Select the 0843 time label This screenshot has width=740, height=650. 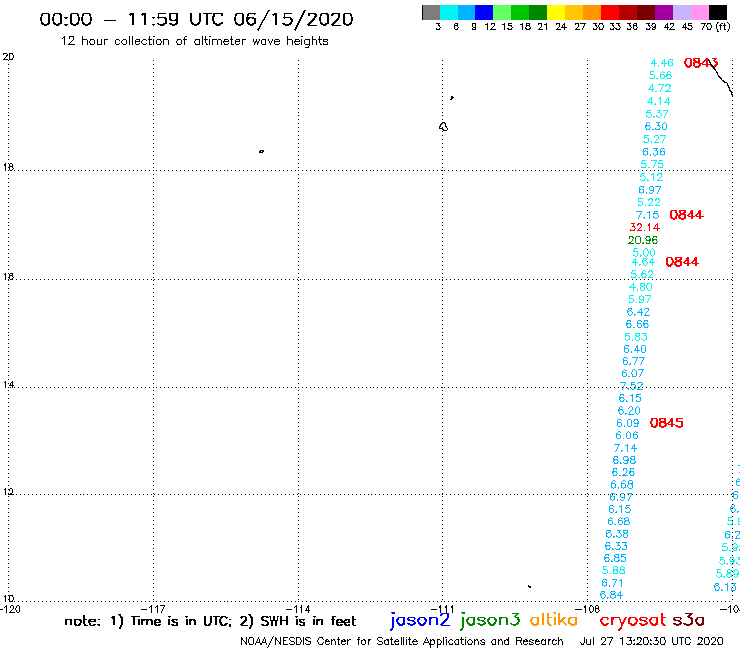coord(701,63)
